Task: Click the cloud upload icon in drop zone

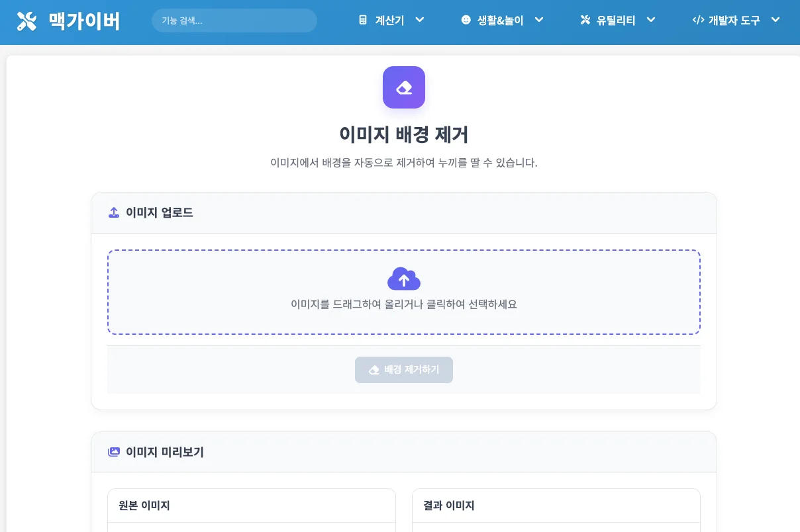Action: pos(404,279)
